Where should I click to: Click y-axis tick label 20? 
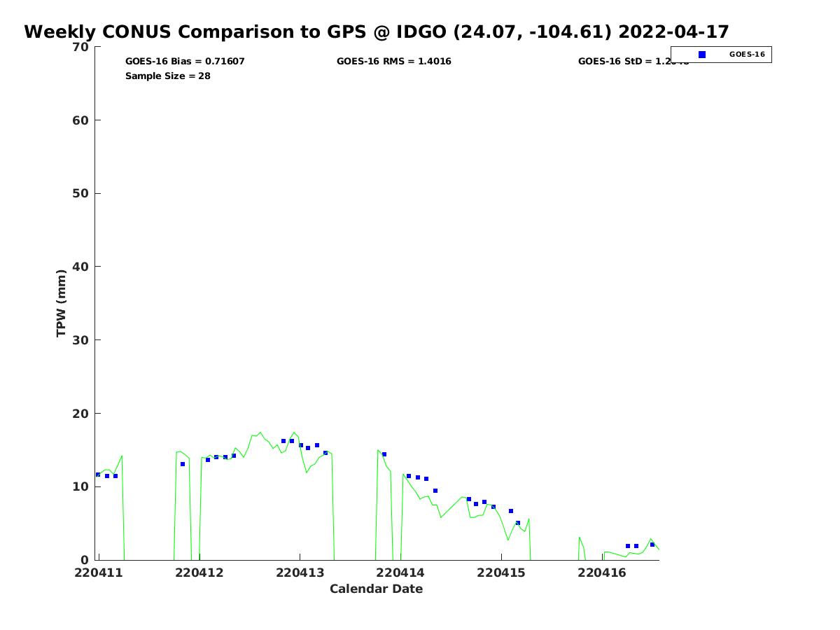(x=81, y=414)
